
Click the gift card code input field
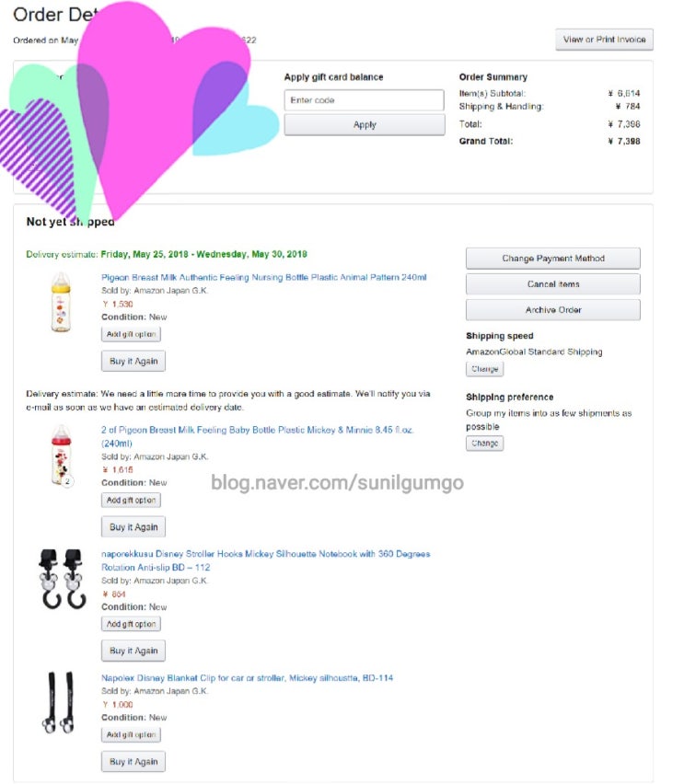(364, 100)
